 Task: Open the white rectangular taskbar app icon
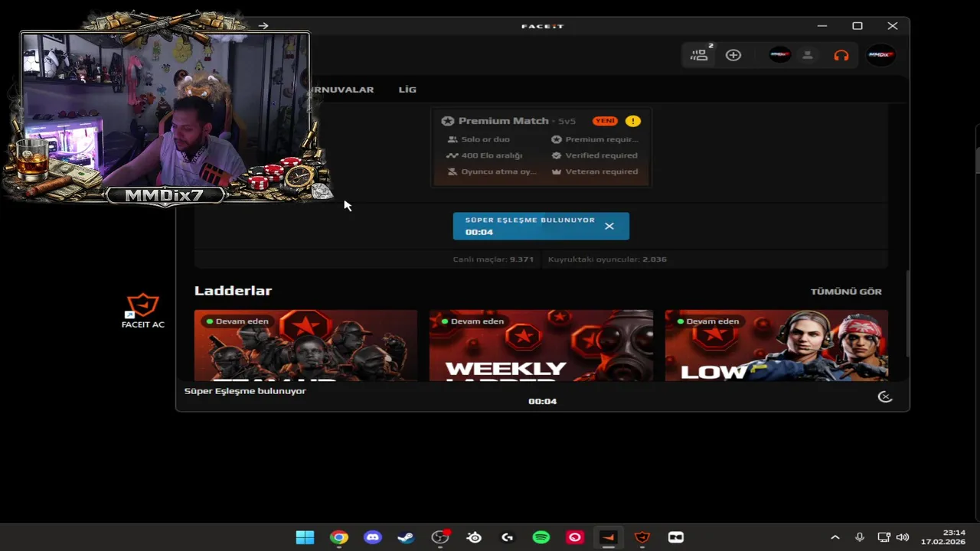(x=676, y=537)
